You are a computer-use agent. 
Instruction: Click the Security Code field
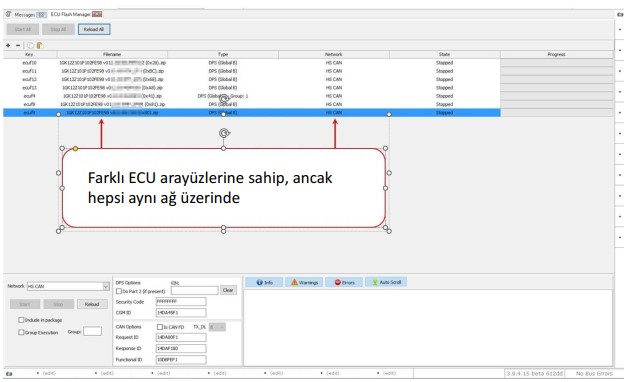click(181, 302)
